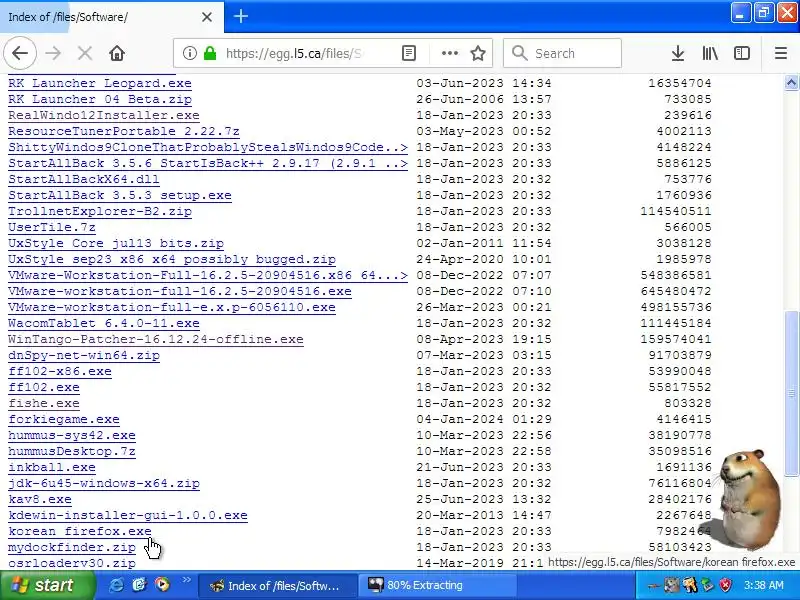
Task: Open fishe.exe link
Action: click(x=44, y=403)
